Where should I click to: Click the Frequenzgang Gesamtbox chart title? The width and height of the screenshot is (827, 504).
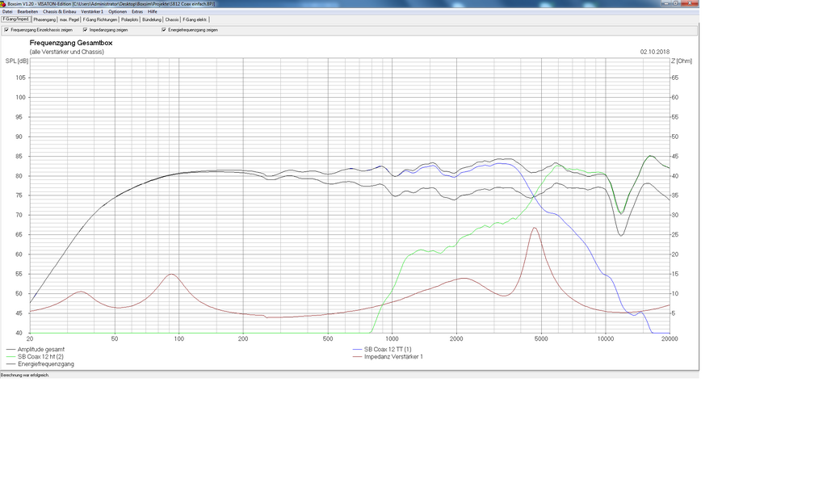click(71, 44)
